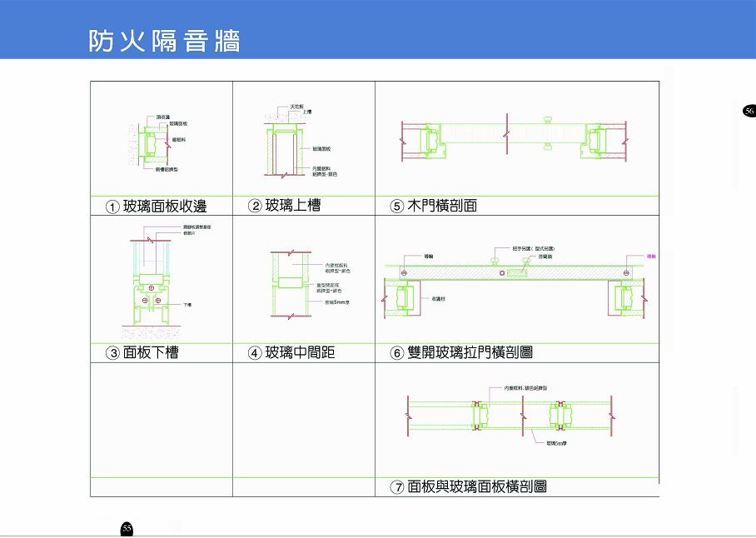The width and height of the screenshot is (756, 538).
Task: Click the 玻璃面板收邊 caption text
Action: (165, 207)
